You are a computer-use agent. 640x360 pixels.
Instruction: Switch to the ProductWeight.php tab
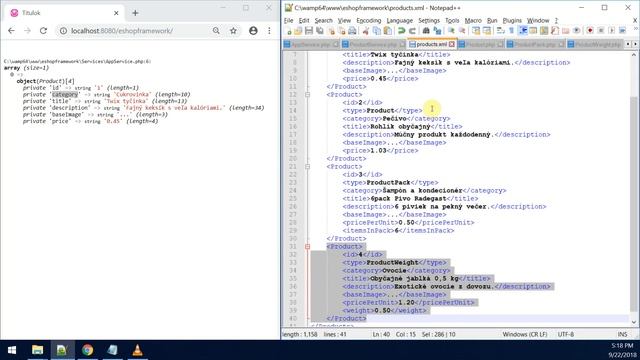596,44
